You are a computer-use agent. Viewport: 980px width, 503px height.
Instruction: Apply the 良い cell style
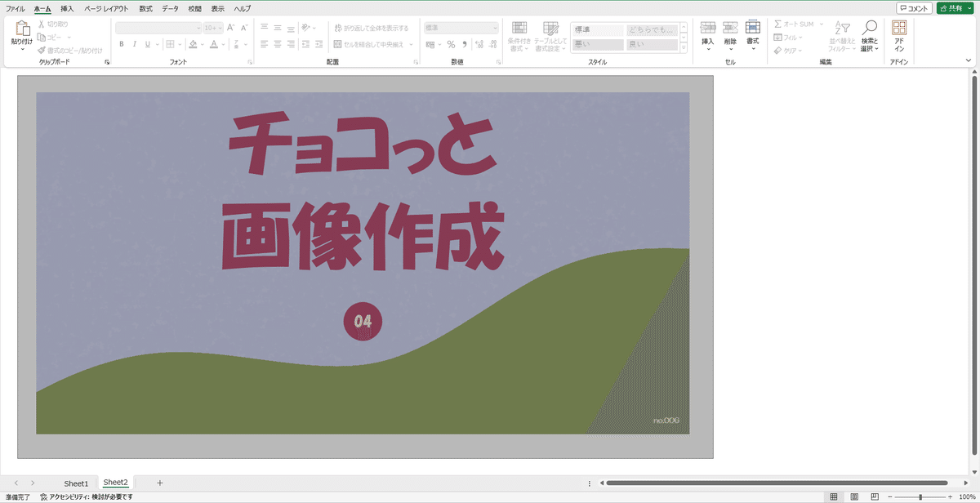(x=652, y=44)
